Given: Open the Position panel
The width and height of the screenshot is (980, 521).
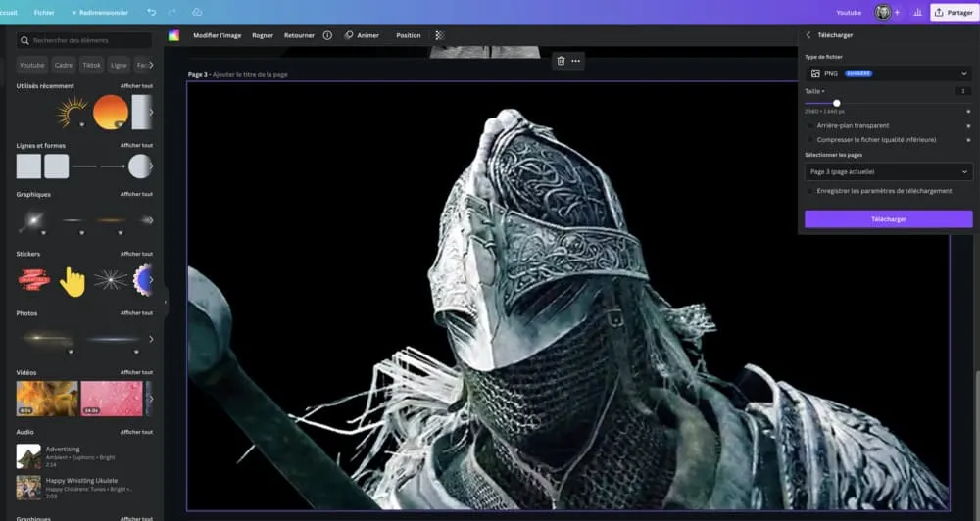Looking at the screenshot, I should (x=408, y=35).
